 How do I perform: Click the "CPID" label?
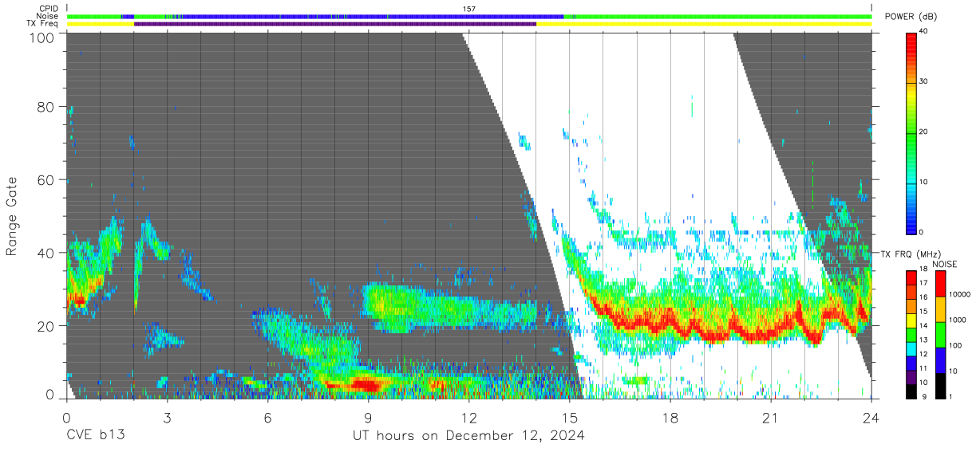(49, 9)
